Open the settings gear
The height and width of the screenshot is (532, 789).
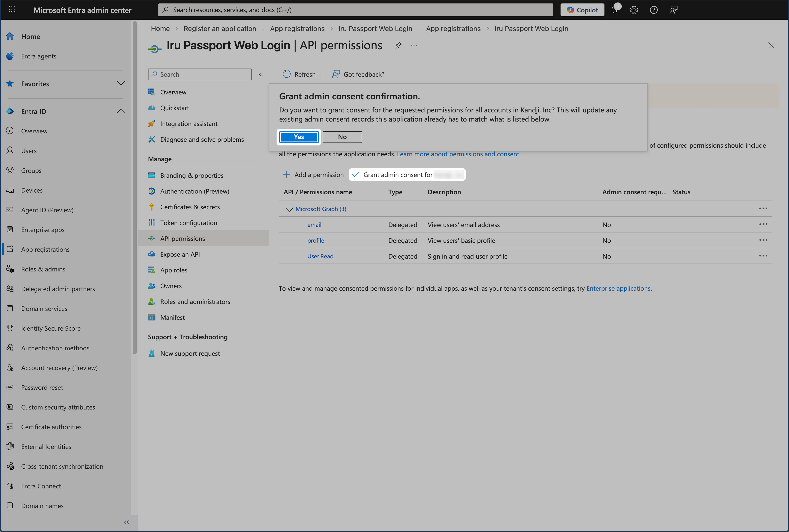click(x=634, y=10)
